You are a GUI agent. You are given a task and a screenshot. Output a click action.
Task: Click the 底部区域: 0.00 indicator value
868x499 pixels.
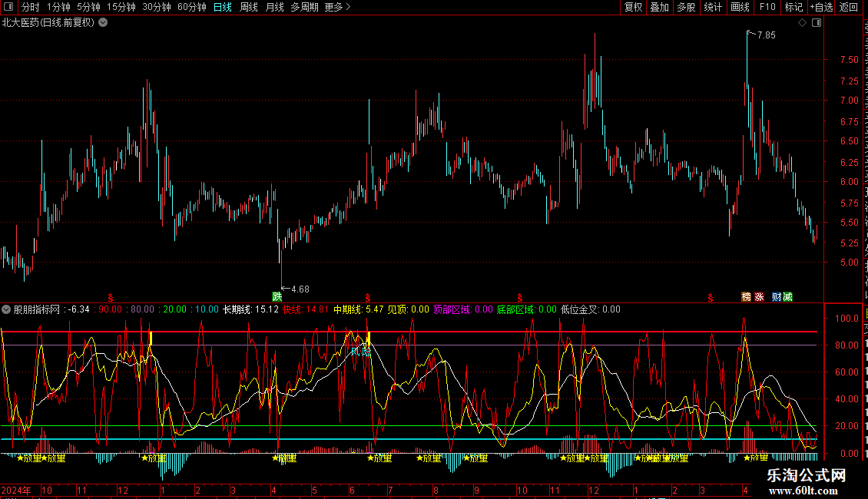tap(526, 309)
